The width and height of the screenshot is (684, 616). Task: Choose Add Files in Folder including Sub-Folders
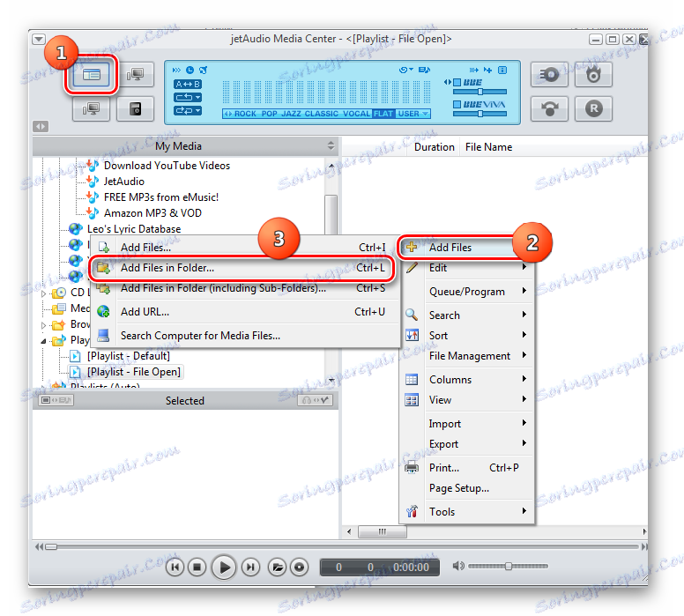(x=245, y=288)
